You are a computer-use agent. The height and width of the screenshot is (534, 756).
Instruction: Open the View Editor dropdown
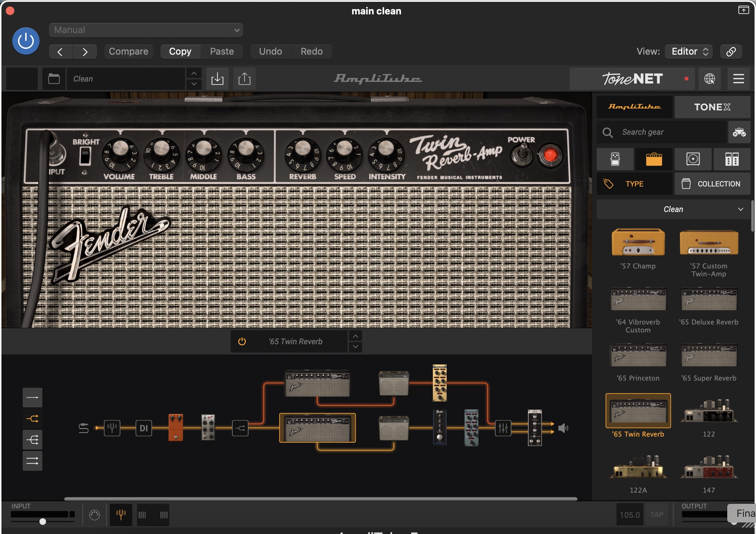pos(688,51)
